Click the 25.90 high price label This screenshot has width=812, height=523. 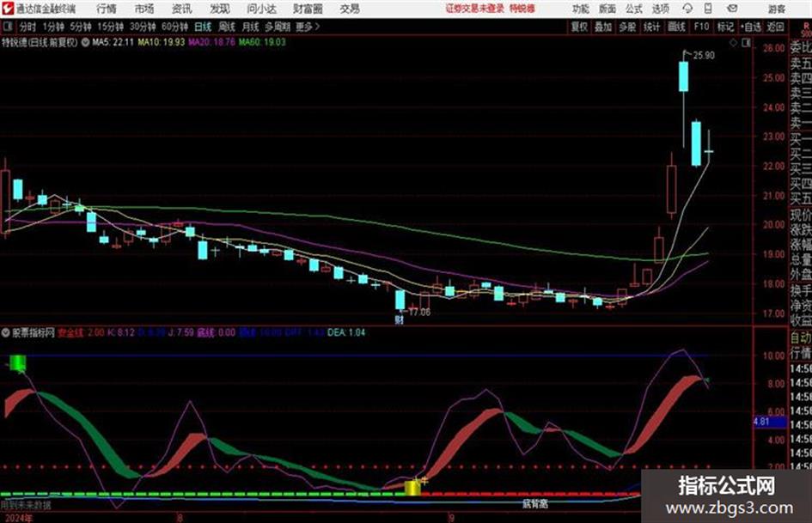click(704, 56)
